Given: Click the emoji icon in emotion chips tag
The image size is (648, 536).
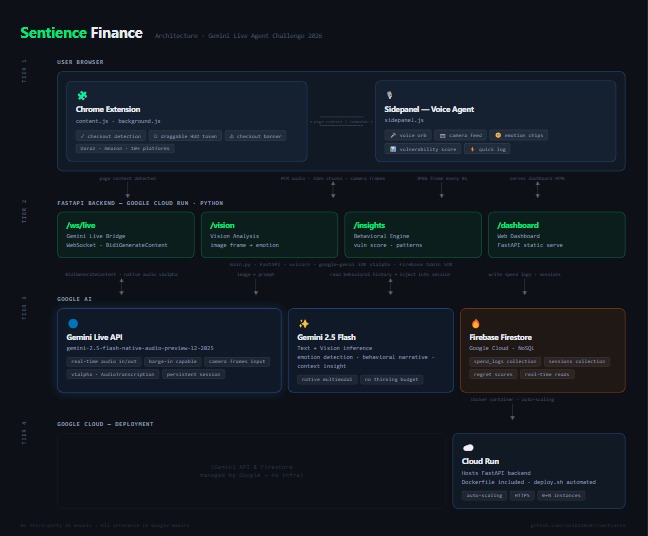Looking at the screenshot, I should coord(498,135).
